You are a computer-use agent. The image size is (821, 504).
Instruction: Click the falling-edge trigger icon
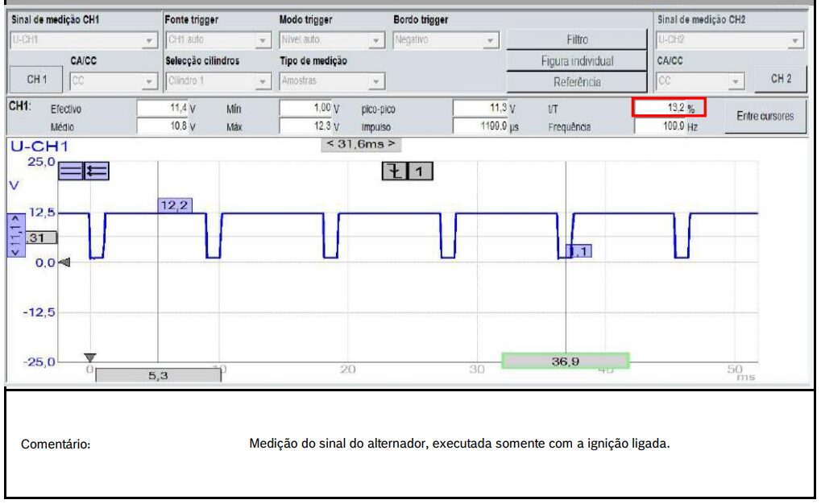pyautogui.click(x=393, y=170)
